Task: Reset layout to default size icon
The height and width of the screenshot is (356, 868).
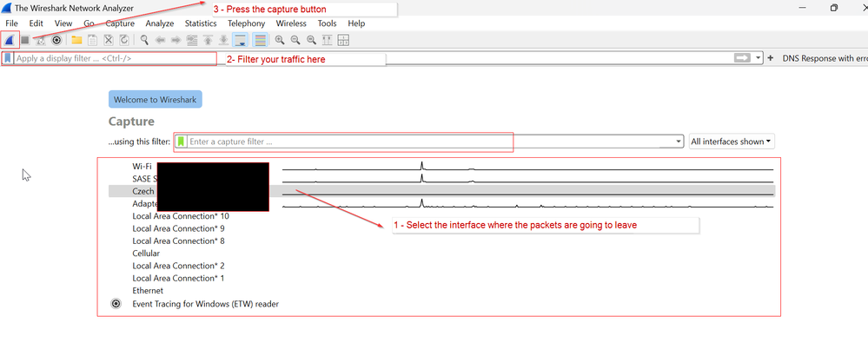Action: [x=343, y=40]
